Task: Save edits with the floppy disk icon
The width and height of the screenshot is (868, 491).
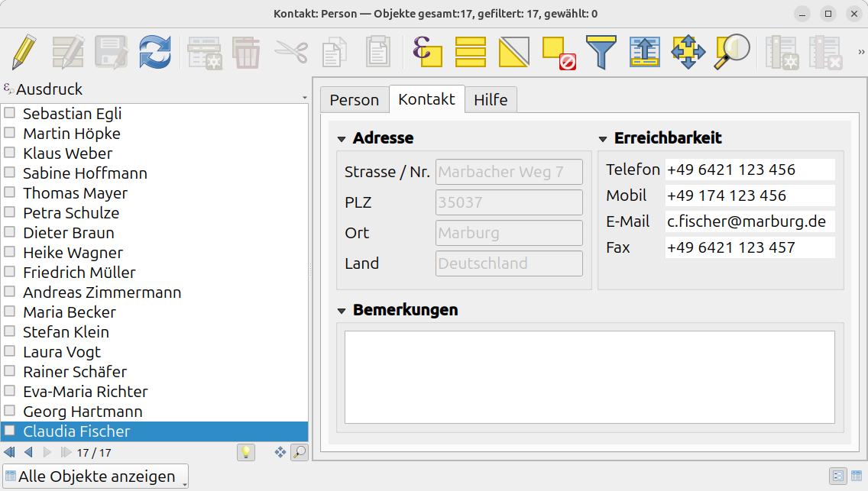Action: pyautogui.click(x=112, y=53)
